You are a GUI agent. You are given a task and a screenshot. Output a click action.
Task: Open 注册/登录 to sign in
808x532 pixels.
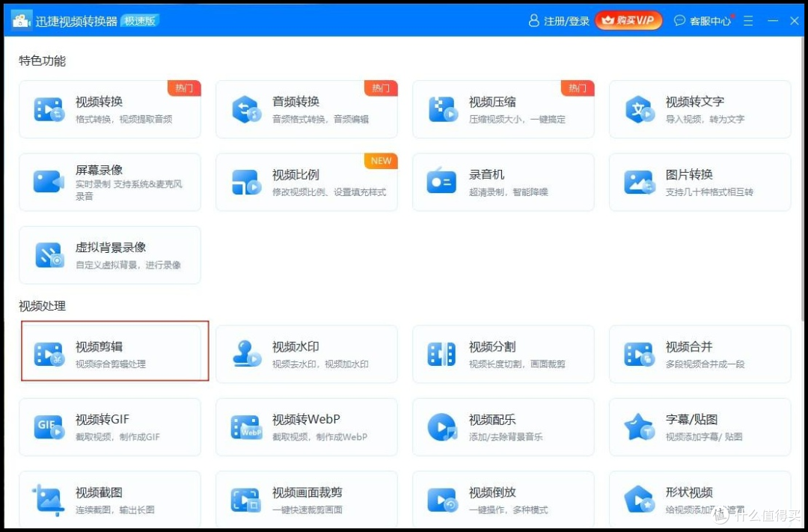(559, 21)
